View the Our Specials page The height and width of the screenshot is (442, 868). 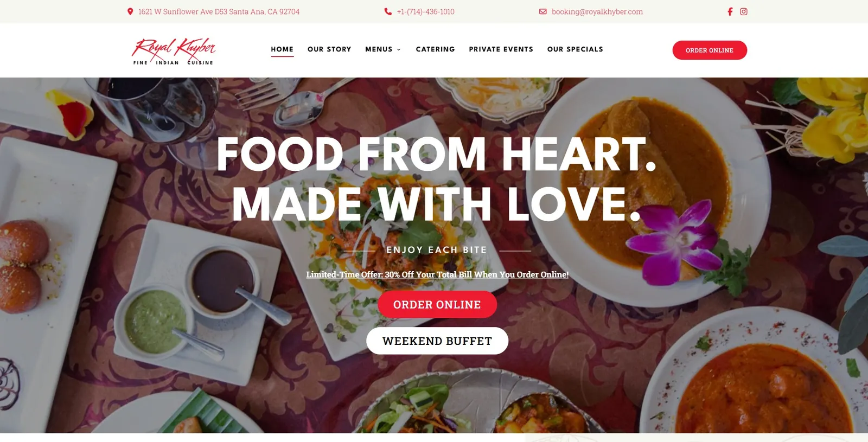click(x=575, y=49)
